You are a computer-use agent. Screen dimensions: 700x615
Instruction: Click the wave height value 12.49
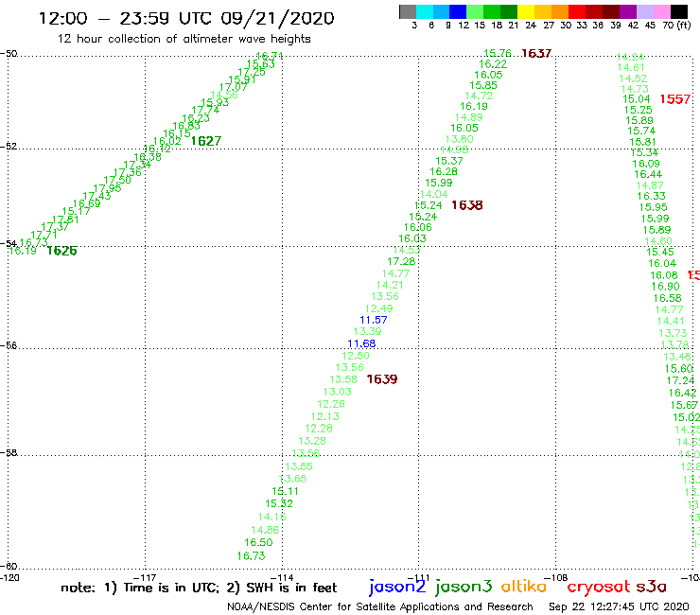378,308
